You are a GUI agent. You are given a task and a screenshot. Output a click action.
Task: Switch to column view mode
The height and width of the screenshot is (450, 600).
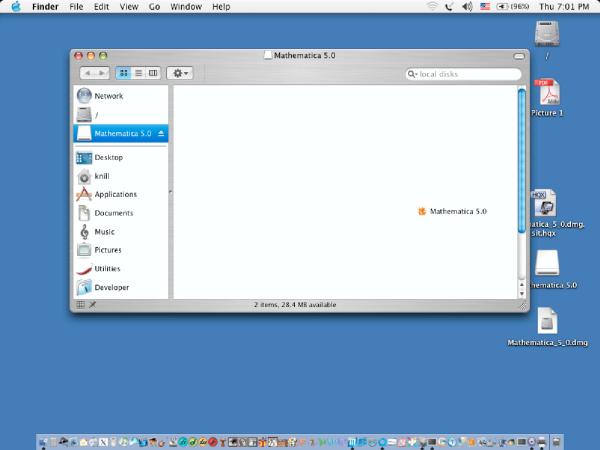152,73
